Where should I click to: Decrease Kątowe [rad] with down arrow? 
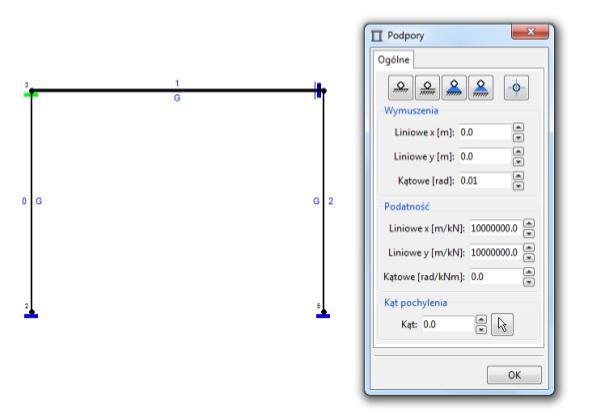click(518, 186)
